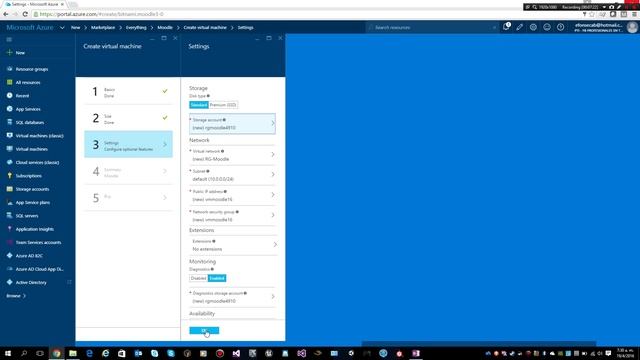The height and width of the screenshot is (360, 640).
Task: Open Virtual machines (classic) in the sidebar
Action: [39, 136]
